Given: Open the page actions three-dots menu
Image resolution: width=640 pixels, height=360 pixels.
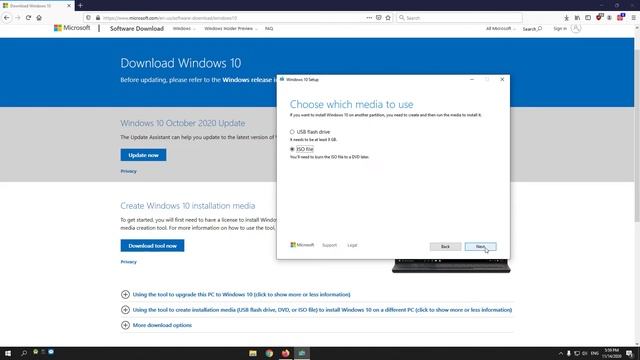Looking at the screenshot, I should (369, 18).
